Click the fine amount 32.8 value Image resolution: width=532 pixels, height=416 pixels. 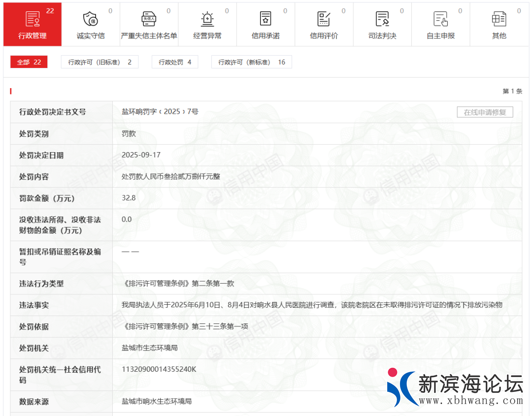[129, 198]
